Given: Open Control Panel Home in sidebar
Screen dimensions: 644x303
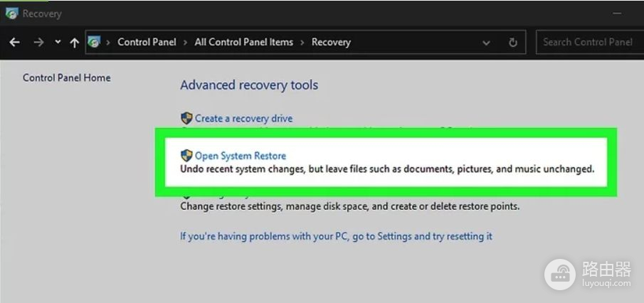Looking at the screenshot, I should (x=66, y=78).
